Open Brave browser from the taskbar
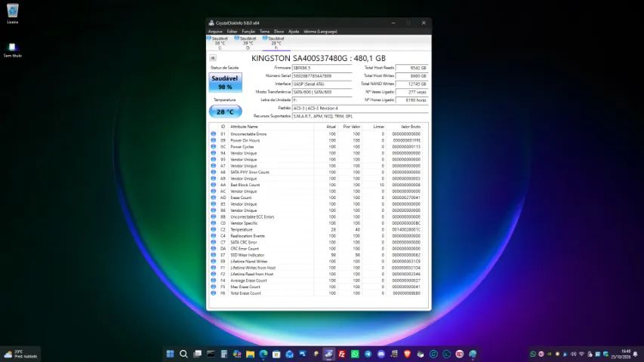The height and width of the screenshot is (362, 644). [408, 354]
